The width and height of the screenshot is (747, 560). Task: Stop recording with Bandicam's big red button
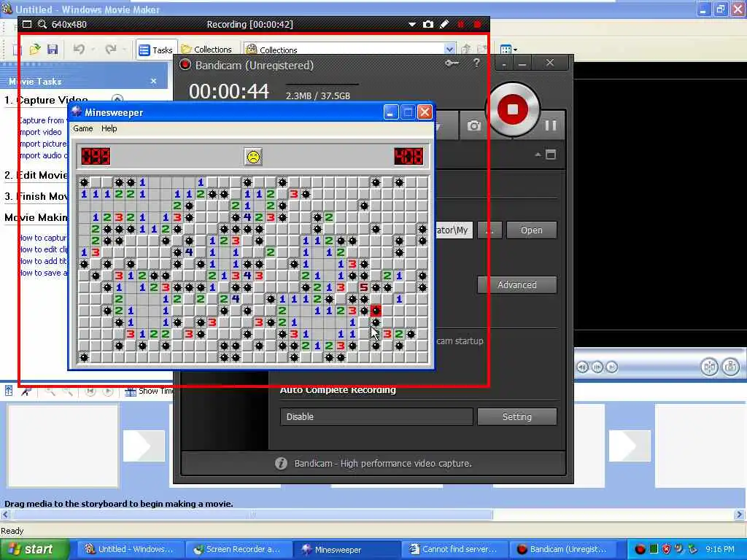(512, 109)
